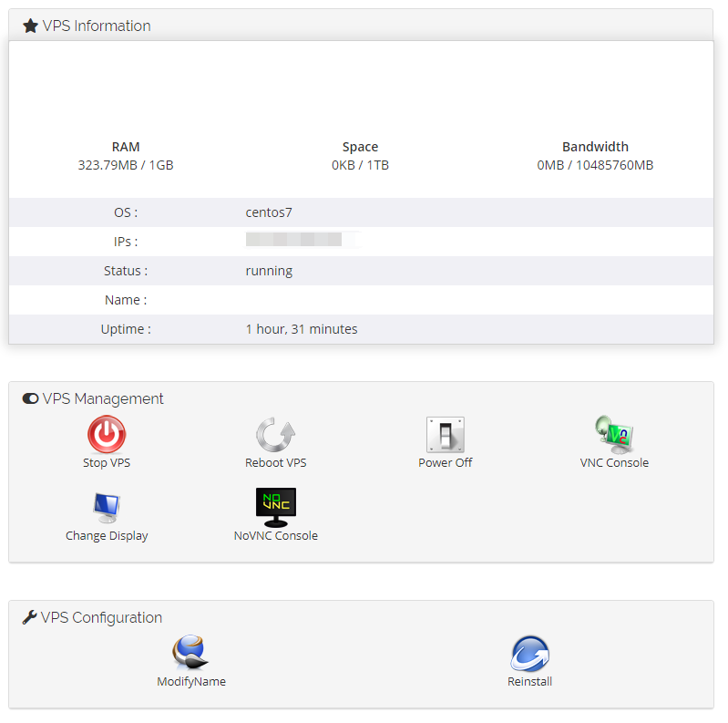Click the Stop VPS text link
728x723 pixels.
point(107,463)
